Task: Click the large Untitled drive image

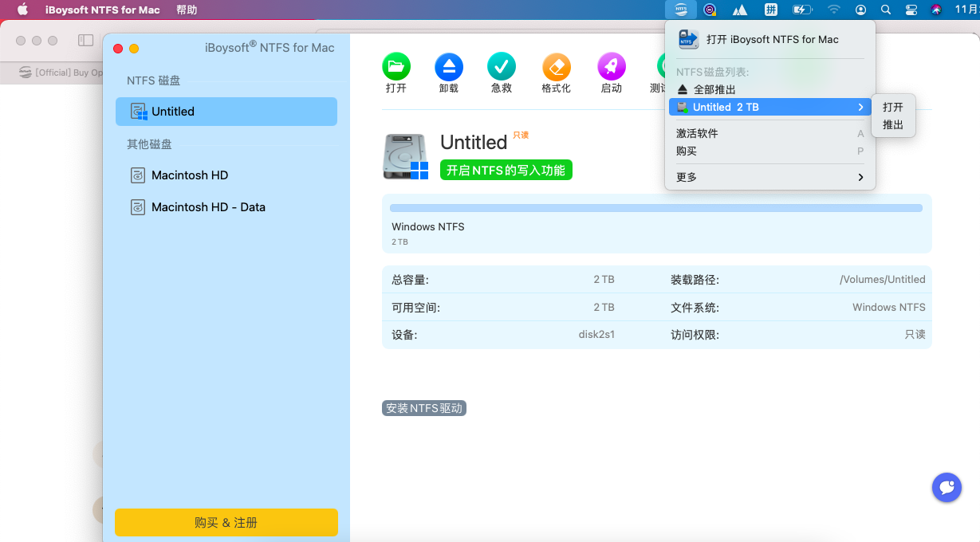Action: [406, 156]
